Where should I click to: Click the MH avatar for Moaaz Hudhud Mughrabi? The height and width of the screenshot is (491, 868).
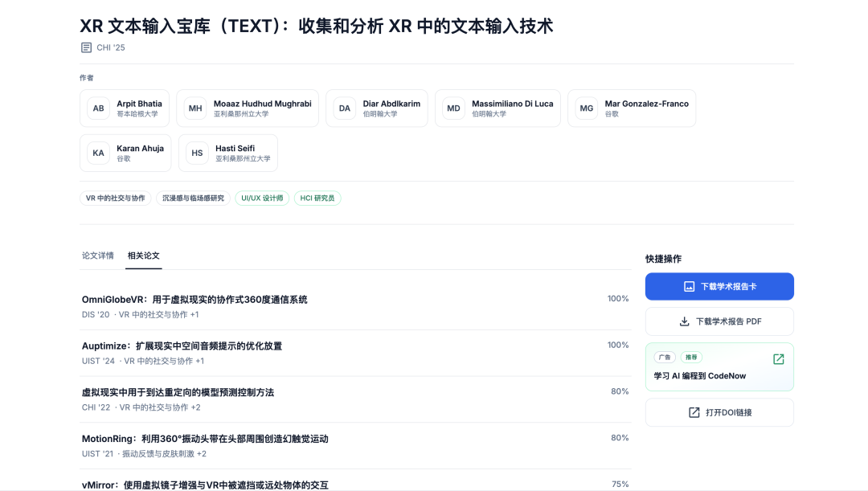click(x=195, y=108)
